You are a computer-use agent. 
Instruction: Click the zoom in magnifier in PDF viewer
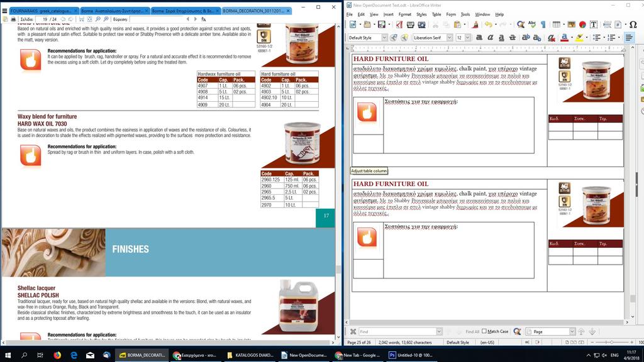tap(106, 19)
